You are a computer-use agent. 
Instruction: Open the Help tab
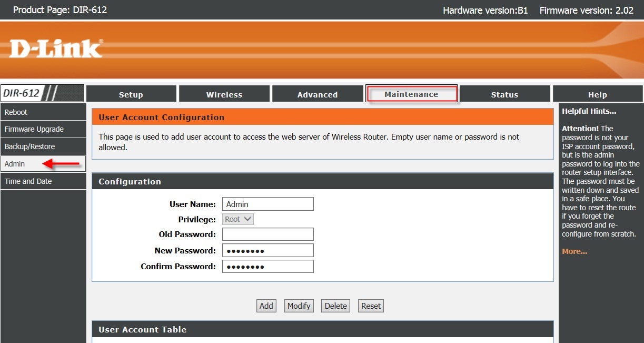click(x=598, y=94)
